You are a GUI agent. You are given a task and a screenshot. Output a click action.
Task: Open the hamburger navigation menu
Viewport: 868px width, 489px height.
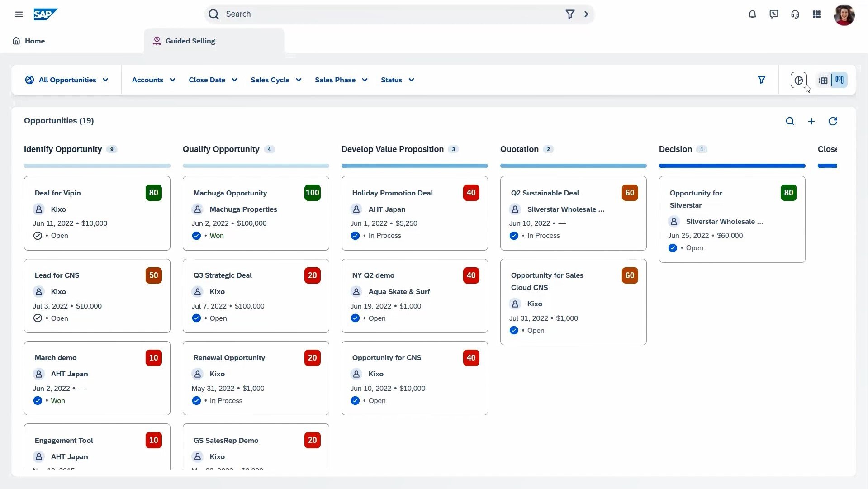pos(19,14)
